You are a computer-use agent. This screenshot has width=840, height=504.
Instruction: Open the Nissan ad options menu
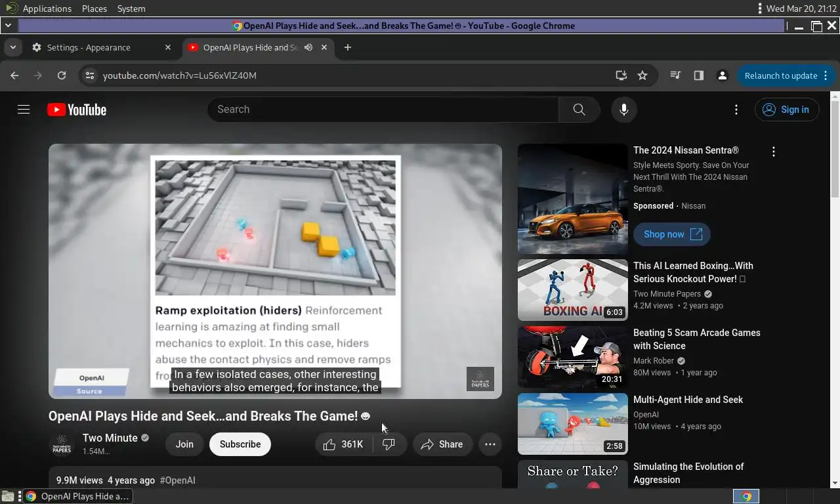point(774,152)
